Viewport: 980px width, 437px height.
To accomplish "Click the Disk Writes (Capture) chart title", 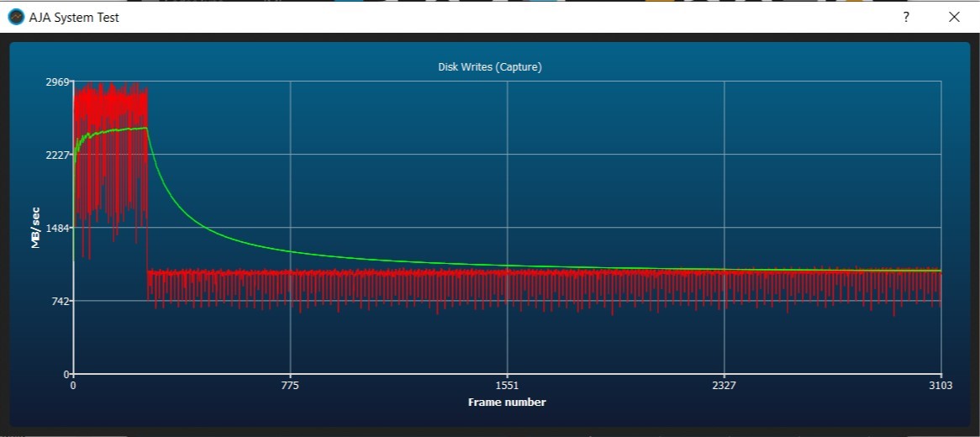I will tap(490, 67).
